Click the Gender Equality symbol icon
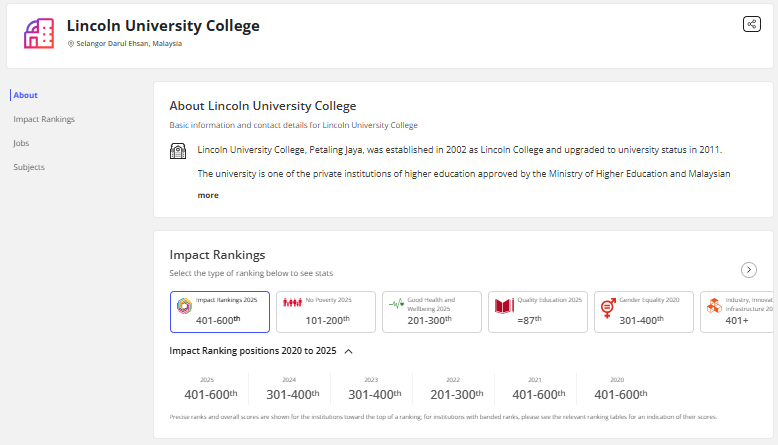The image size is (778, 445). (x=608, y=308)
